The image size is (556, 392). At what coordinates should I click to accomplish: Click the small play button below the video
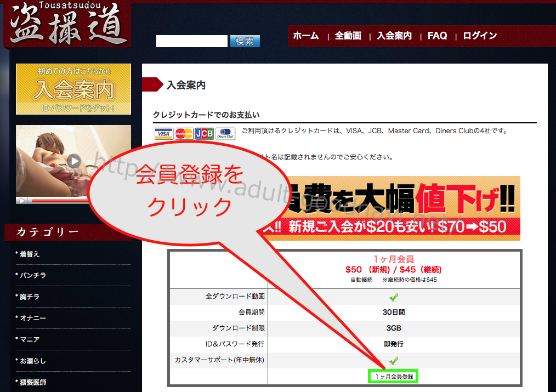pos(22,201)
